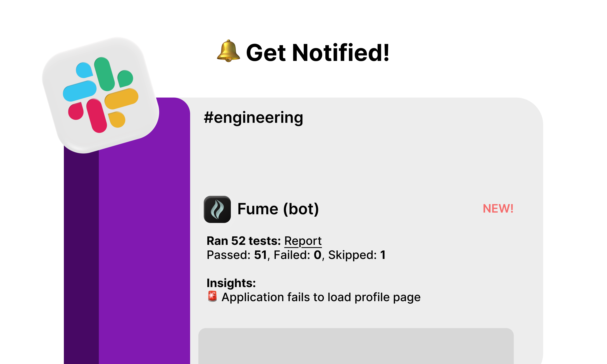Click the "Ran 52 tests:" text
The width and height of the screenshot is (607, 364).
243,241
